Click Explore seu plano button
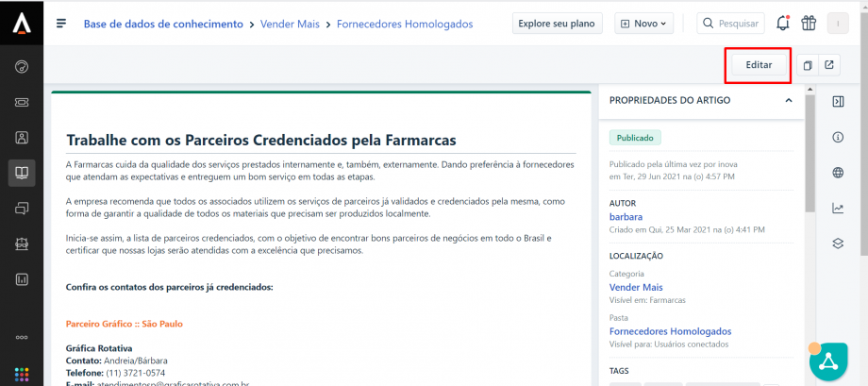 [557, 24]
